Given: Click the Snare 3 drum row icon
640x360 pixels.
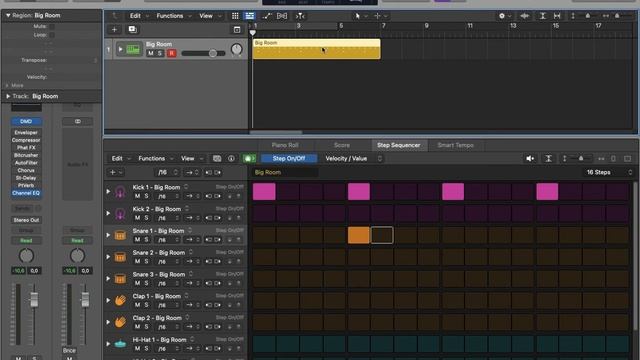Looking at the screenshot, I should point(120,279).
